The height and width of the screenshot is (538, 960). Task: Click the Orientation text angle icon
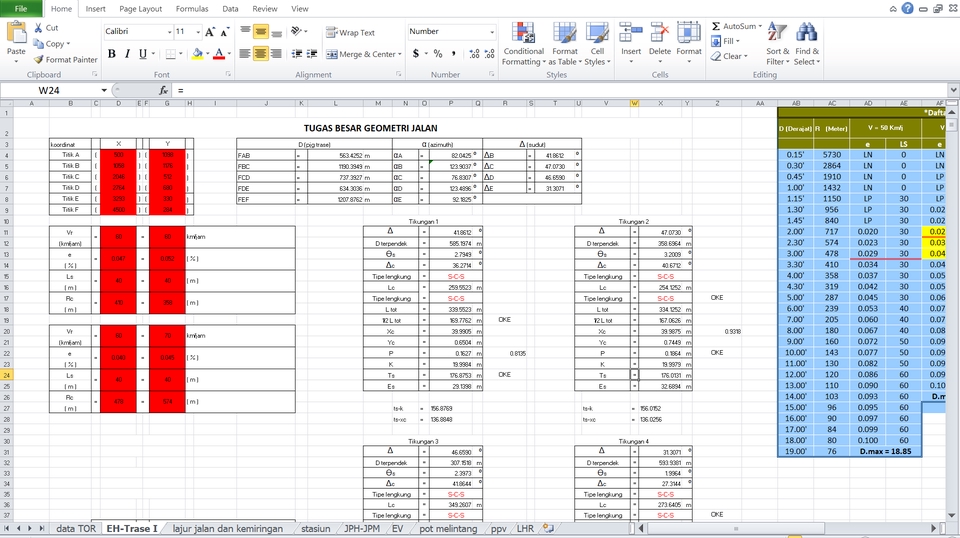(x=296, y=31)
